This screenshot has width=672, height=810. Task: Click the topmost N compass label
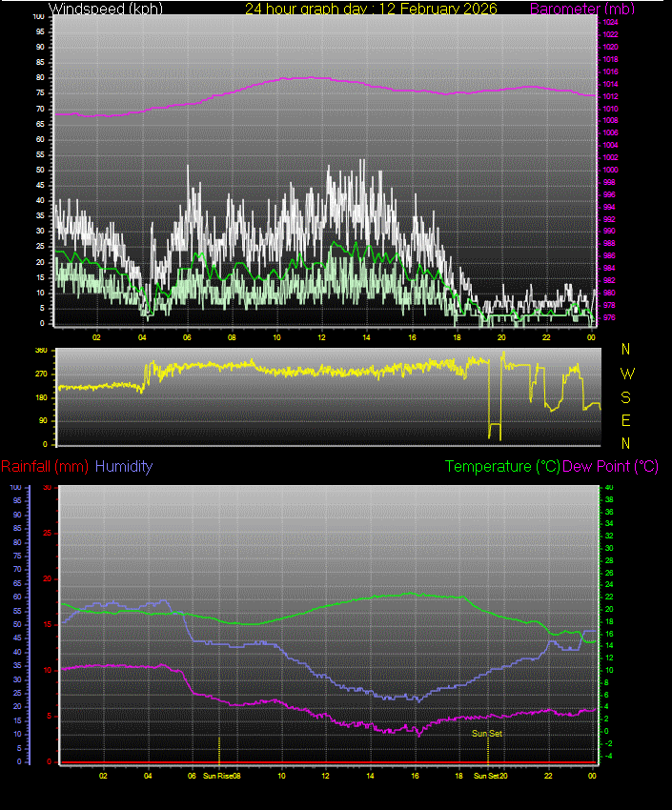[625, 349]
